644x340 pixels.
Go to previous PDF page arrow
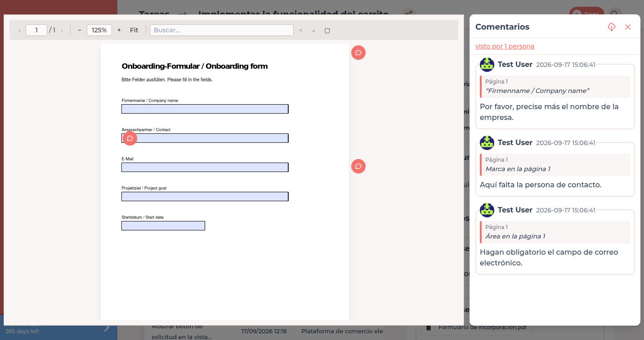(x=19, y=30)
